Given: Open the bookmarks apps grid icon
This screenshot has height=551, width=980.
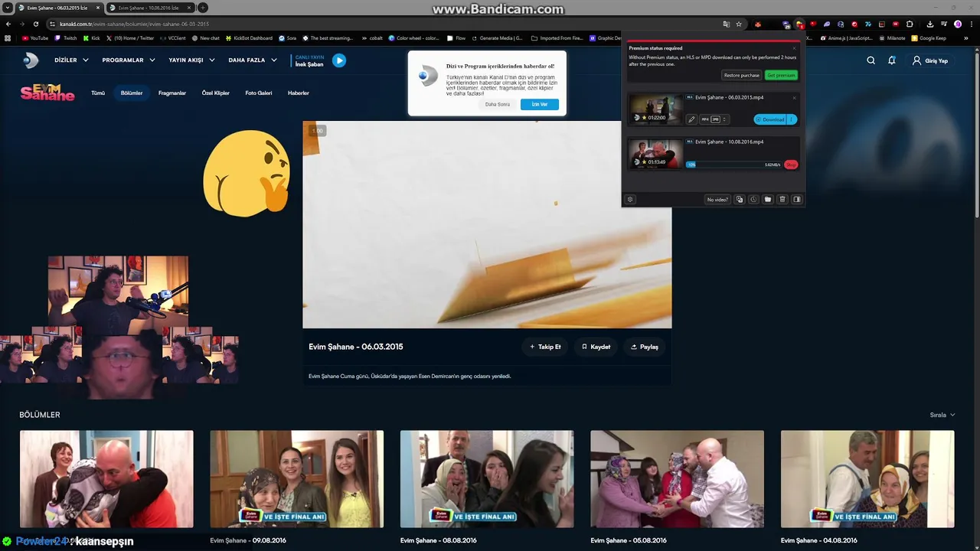Looking at the screenshot, I should 8,37.
